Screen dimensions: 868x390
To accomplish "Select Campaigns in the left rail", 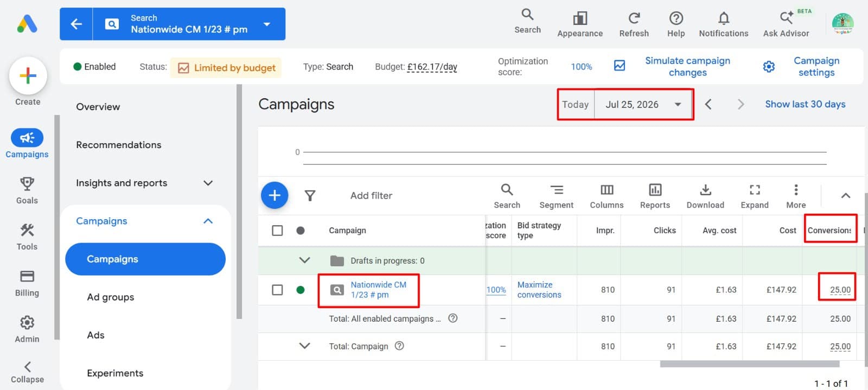I will click(27, 144).
